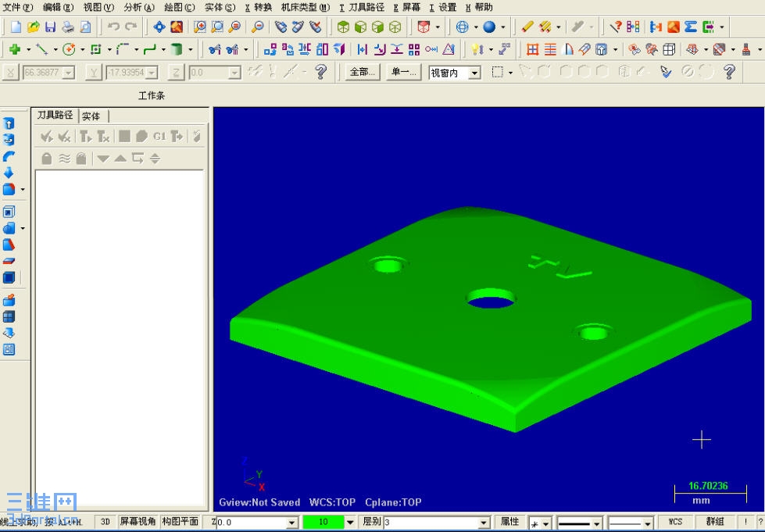This screenshot has width=765, height=532.
Task: Click the repaint screen icon
Action: pyautogui.click(x=177, y=27)
